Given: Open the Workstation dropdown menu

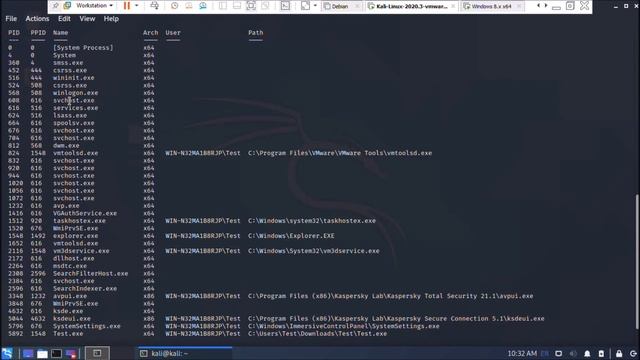Looking at the screenshot, I should point(94,6).
